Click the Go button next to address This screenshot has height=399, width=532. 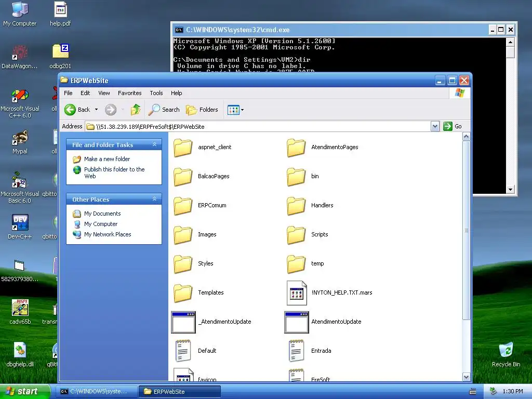click(x=453, y=127)
